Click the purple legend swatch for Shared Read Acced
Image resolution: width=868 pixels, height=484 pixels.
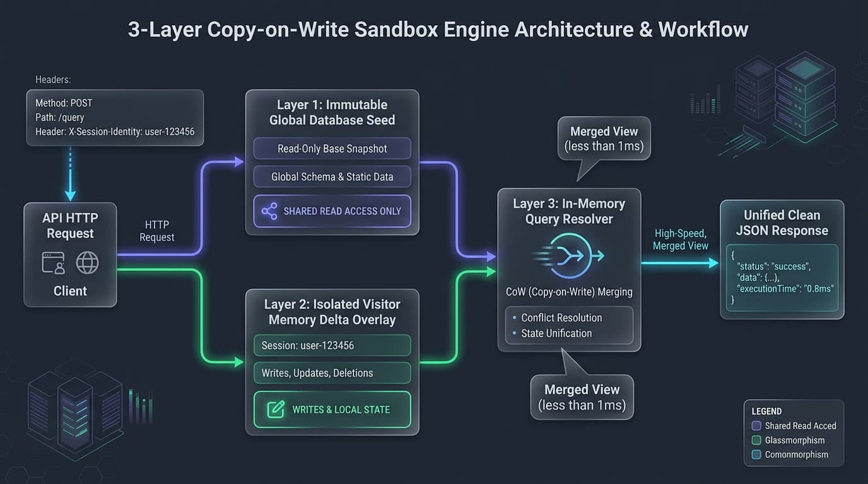point(756,426)
